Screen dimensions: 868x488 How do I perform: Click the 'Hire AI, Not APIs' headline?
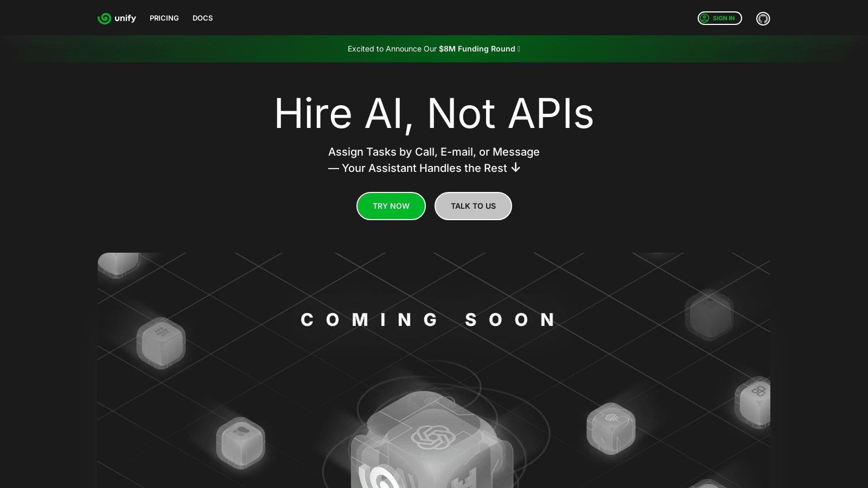click(434, 113)
